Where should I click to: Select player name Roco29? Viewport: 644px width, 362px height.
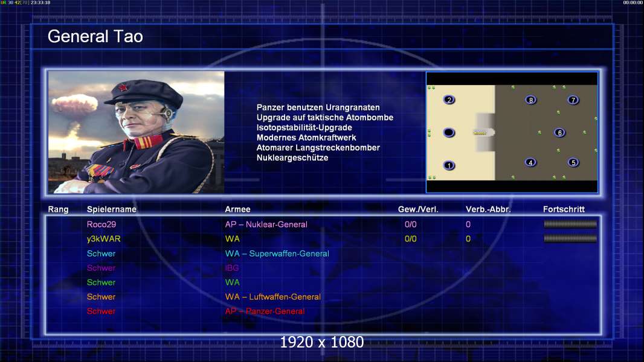[101, 224]
